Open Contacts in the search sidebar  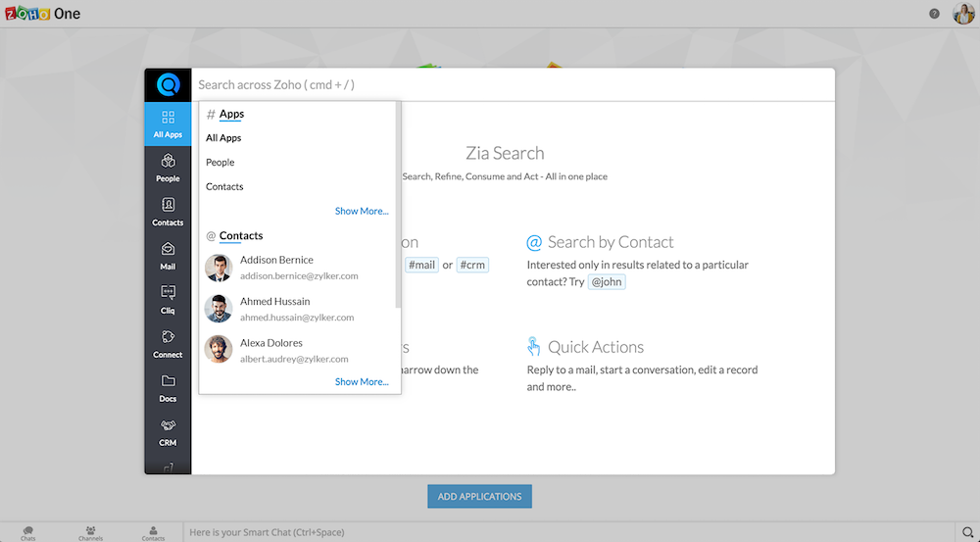pyautogui.click(x=168, y=212)
